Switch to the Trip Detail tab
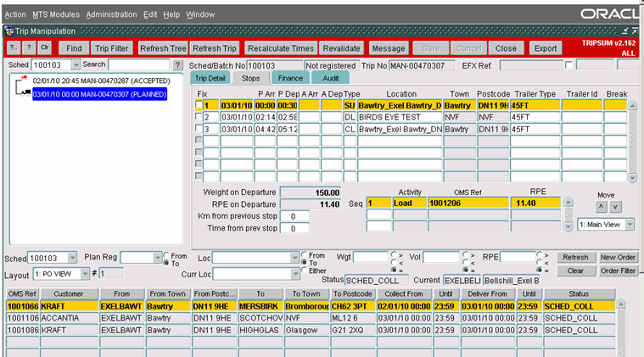This screenshot has width=644, height=357. click(210, 78)
